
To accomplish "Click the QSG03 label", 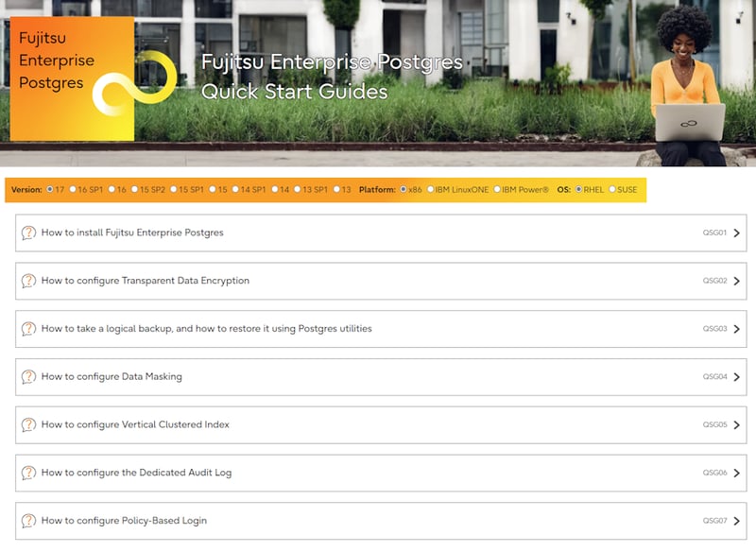I will pos(714,328).
